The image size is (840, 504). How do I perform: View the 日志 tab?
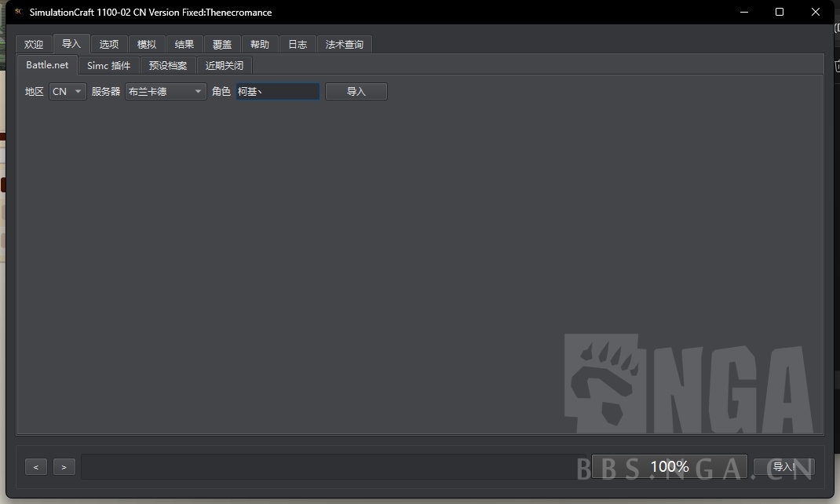[x=297, y=44]
